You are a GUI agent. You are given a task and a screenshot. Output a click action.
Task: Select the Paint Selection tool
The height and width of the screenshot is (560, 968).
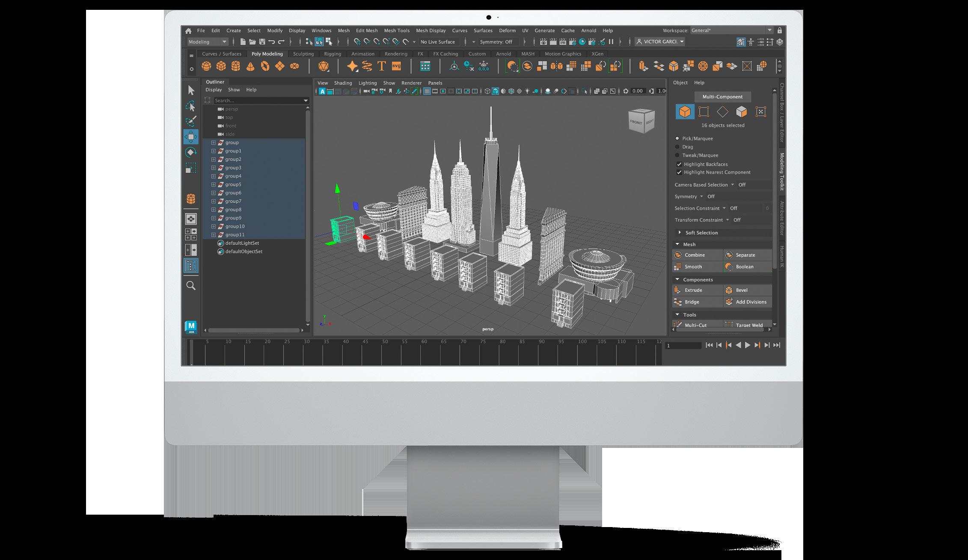point(191,121)
